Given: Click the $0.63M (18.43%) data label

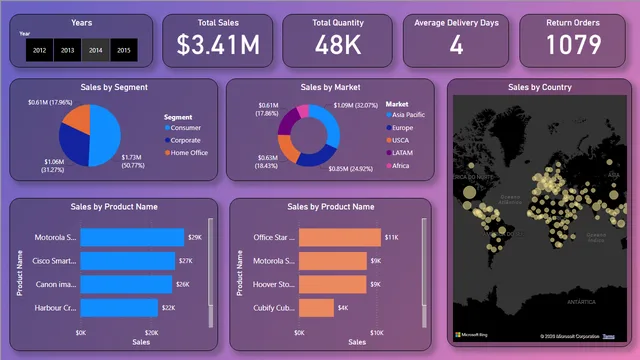Looking at the screenshot, I should [x=267, y=162].
